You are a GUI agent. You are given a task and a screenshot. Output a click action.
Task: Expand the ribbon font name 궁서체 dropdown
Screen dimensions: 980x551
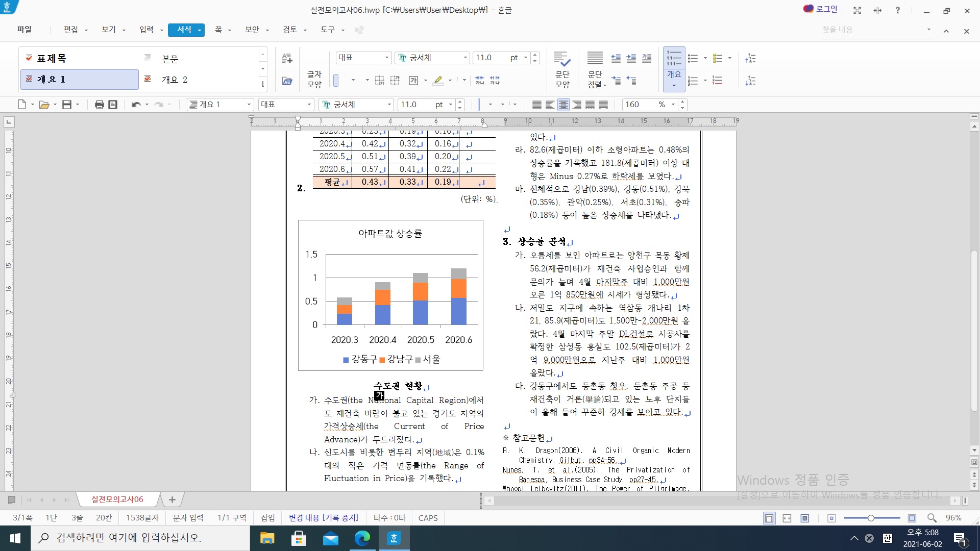[x=465, y=58]
